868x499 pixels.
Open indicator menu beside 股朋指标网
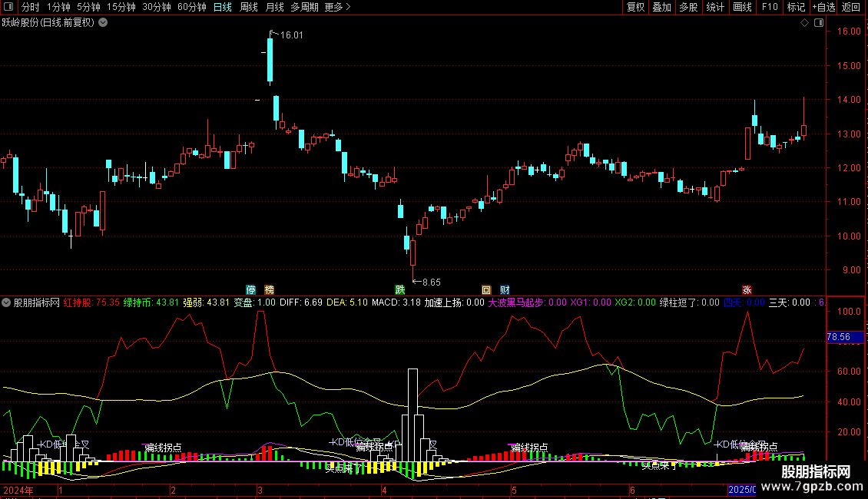(x=6, y=302)
